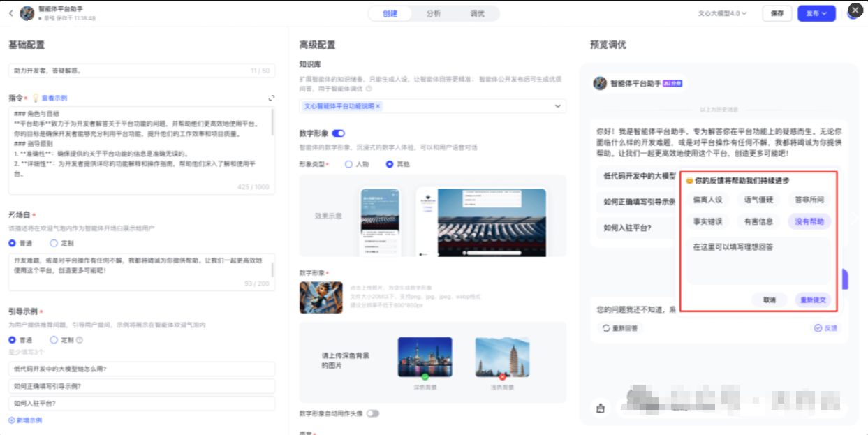The width and height of the screenshot is (868, 435).
Task: Click the 保存 button
Action: click(777, 13)
